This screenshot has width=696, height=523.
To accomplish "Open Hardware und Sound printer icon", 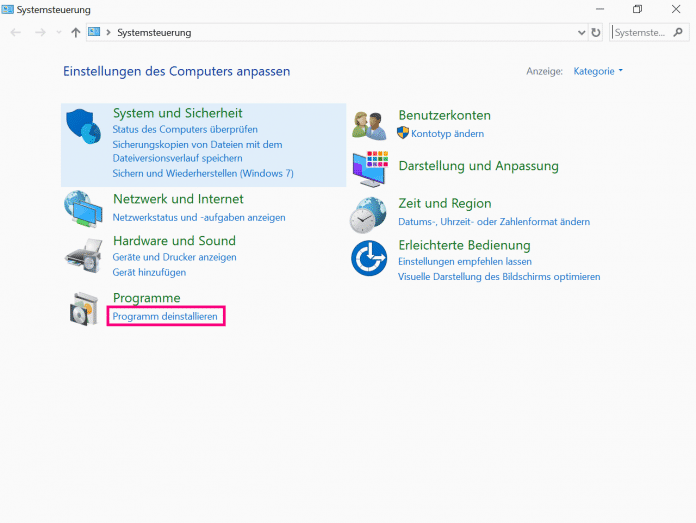I will click(83, 255).
